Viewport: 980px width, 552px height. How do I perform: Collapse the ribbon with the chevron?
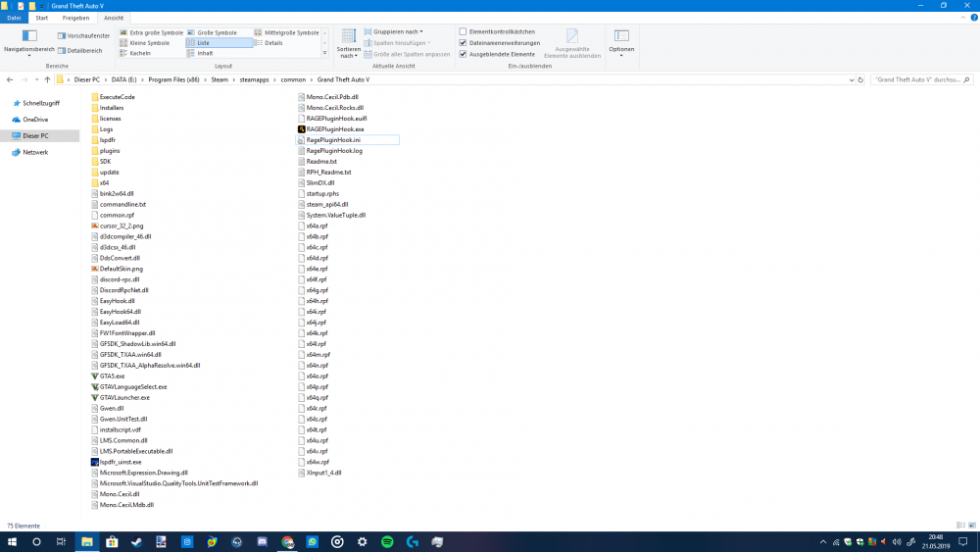point(963,18)
